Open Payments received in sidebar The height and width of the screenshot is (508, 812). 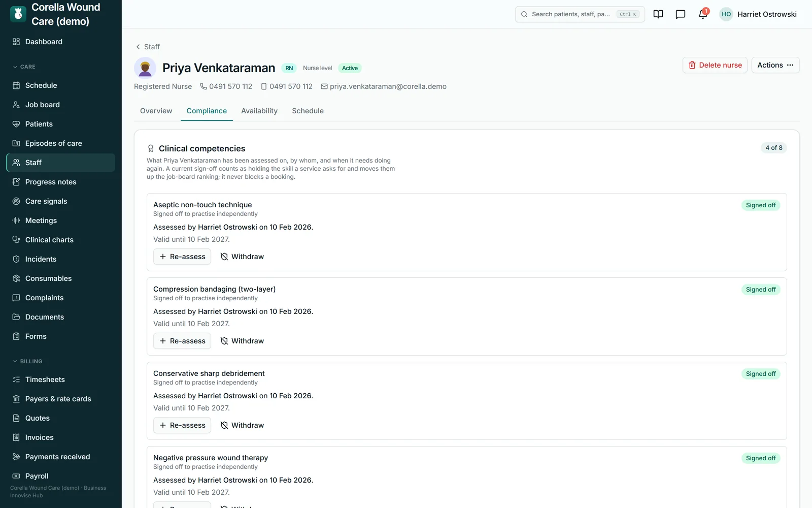60,457
